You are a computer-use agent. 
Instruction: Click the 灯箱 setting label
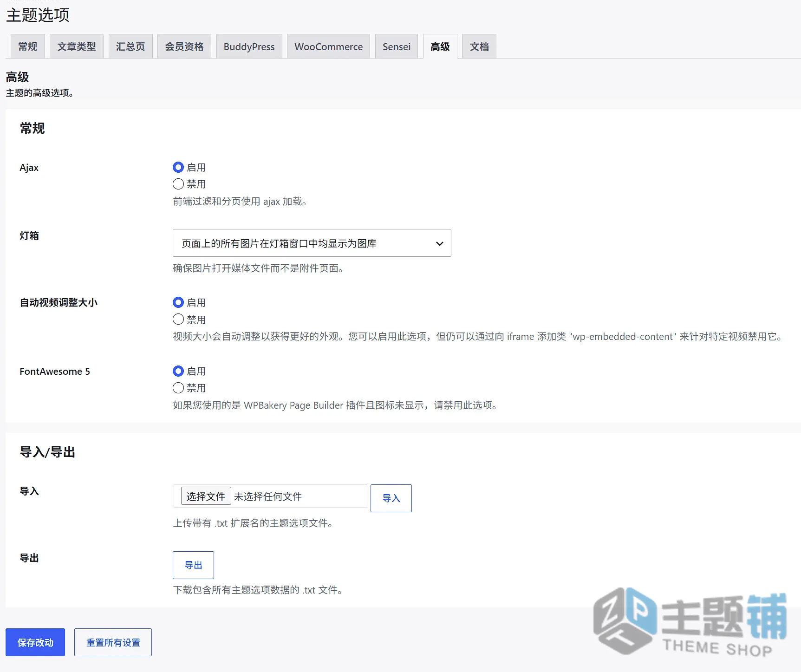point(29,235)
